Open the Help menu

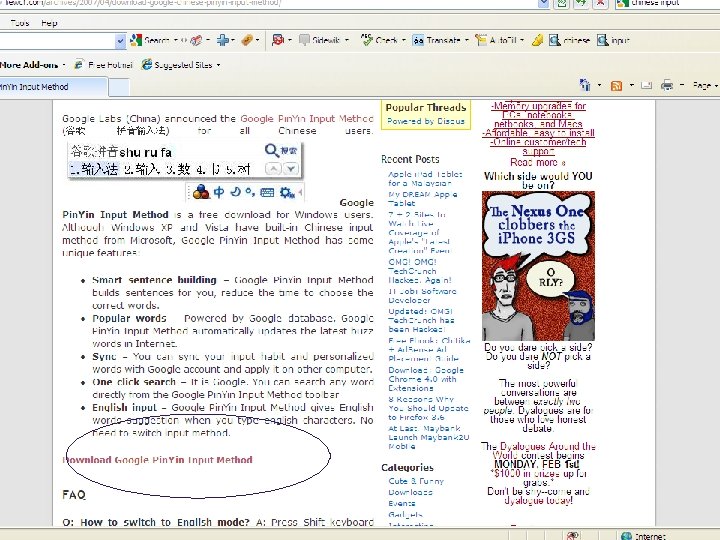(49, 22)
